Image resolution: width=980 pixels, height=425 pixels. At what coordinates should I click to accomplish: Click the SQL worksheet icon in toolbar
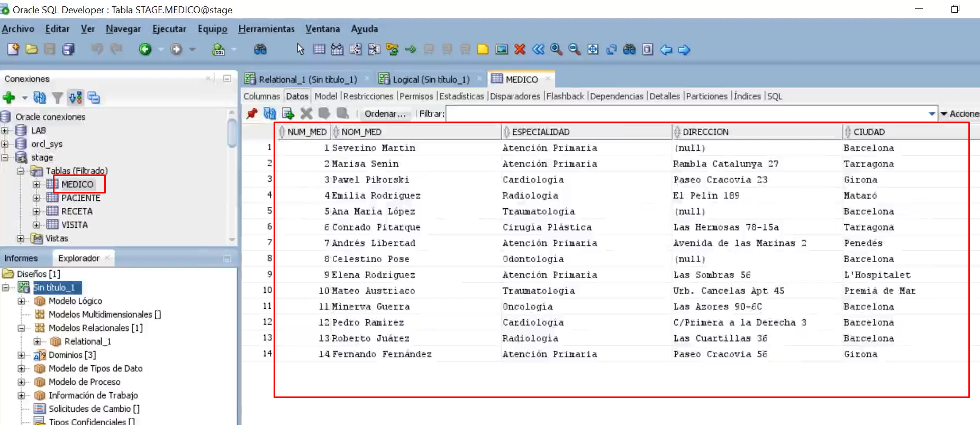219,50
